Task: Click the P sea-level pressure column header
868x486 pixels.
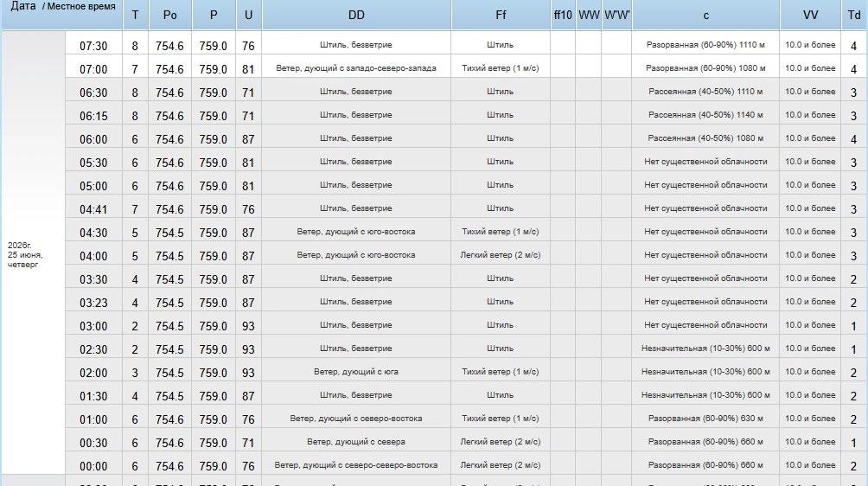Action: point(214,15)
